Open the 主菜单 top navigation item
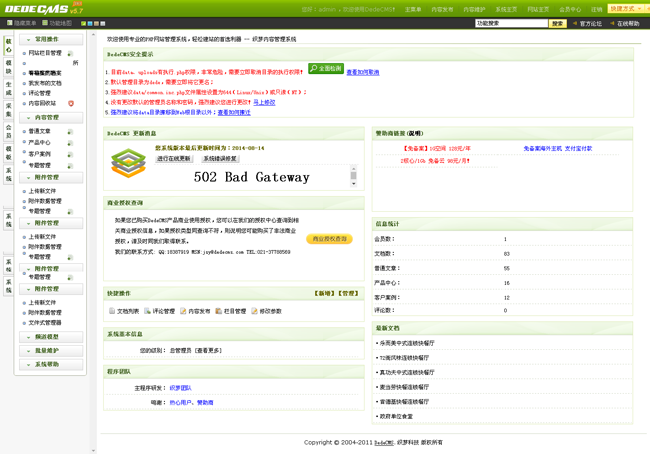 pos(413,9)
